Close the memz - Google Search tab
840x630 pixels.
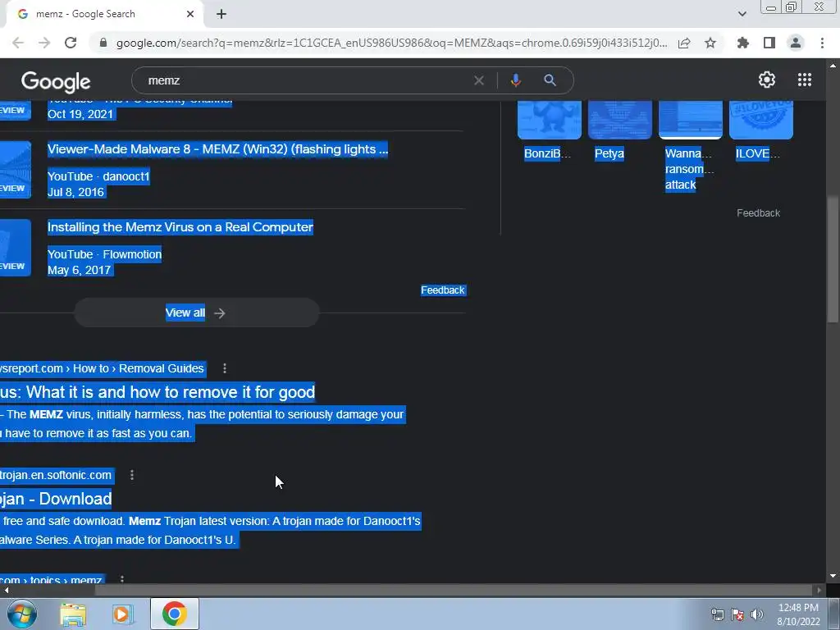(190, 15)
